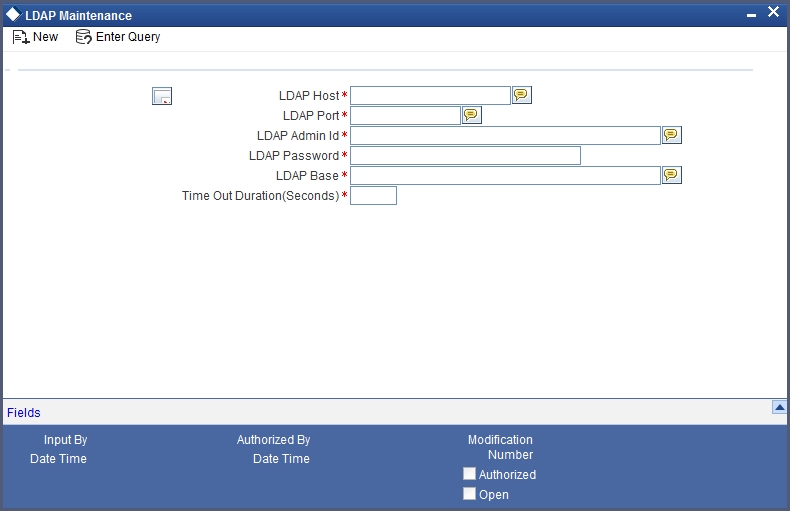The height and width of the screenshot is (511, 790).
Task: Click the Enter Query toolbar button
Action: (x=118, y=37)
